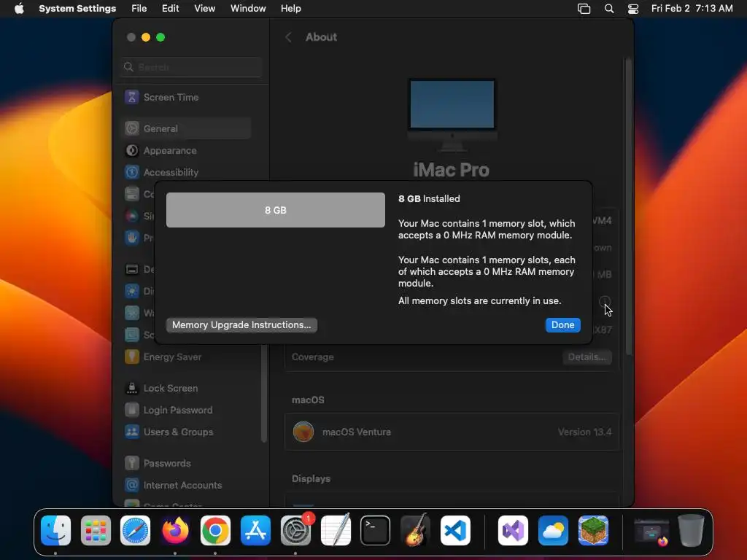747x560 pixels.
Task: Open Finder from the dock
Action: pos(55,531)
